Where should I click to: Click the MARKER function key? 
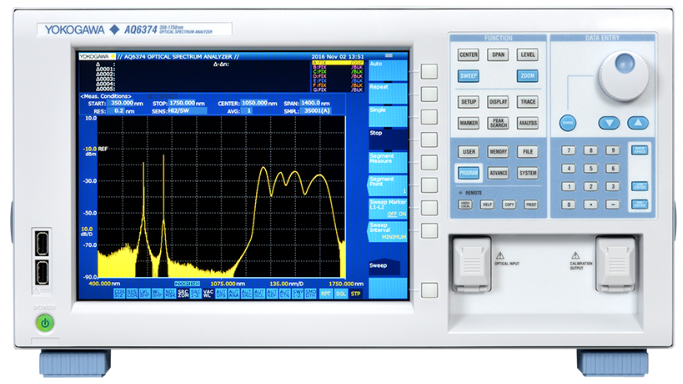coord(468,123)
